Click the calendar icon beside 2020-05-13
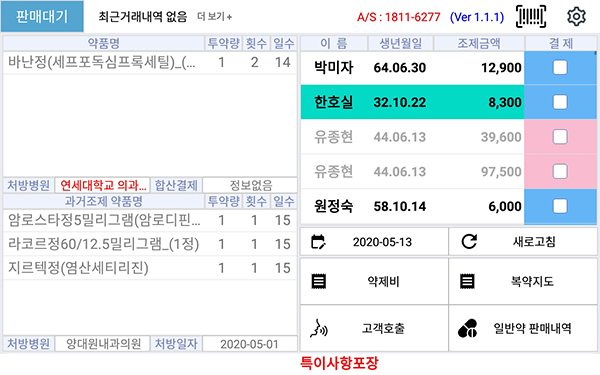Image resolution: width=600 pixels, height=375 pixels. click(x=318, y=242)
